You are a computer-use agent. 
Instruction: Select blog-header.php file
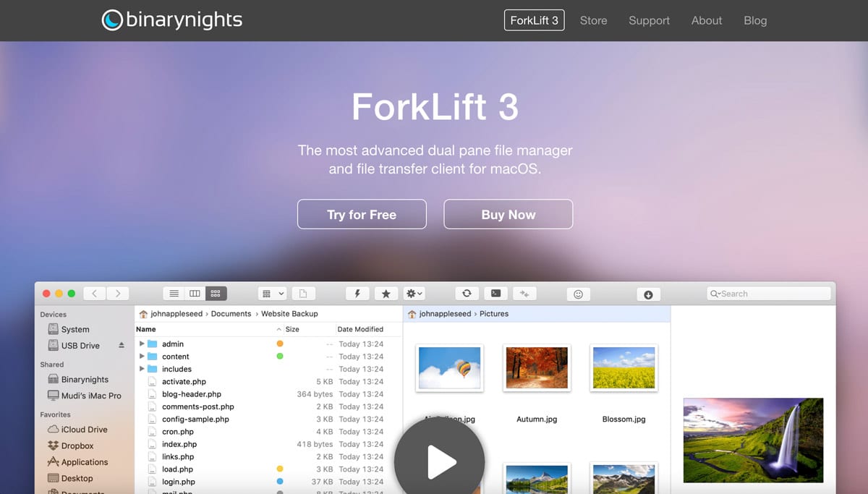click(192, 394)
